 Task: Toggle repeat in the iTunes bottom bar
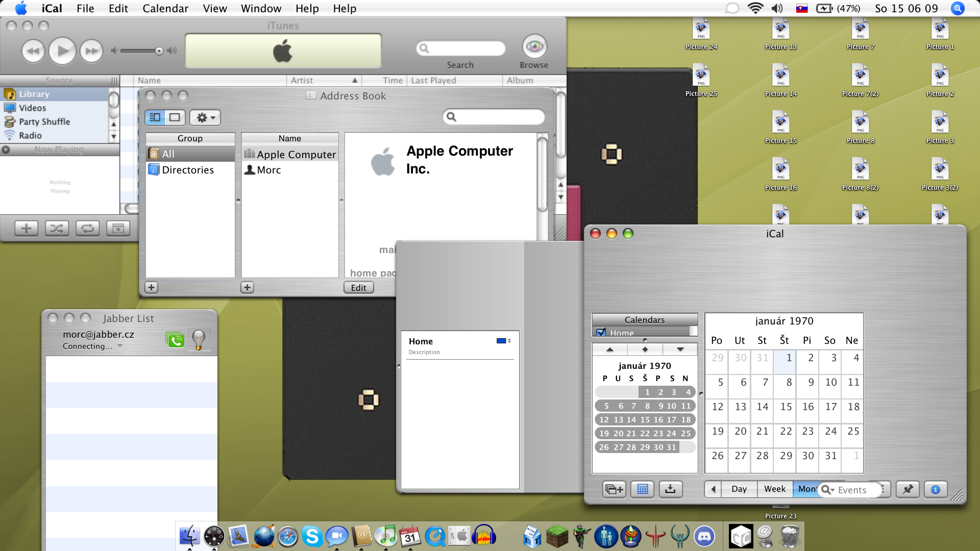point(87,229)
